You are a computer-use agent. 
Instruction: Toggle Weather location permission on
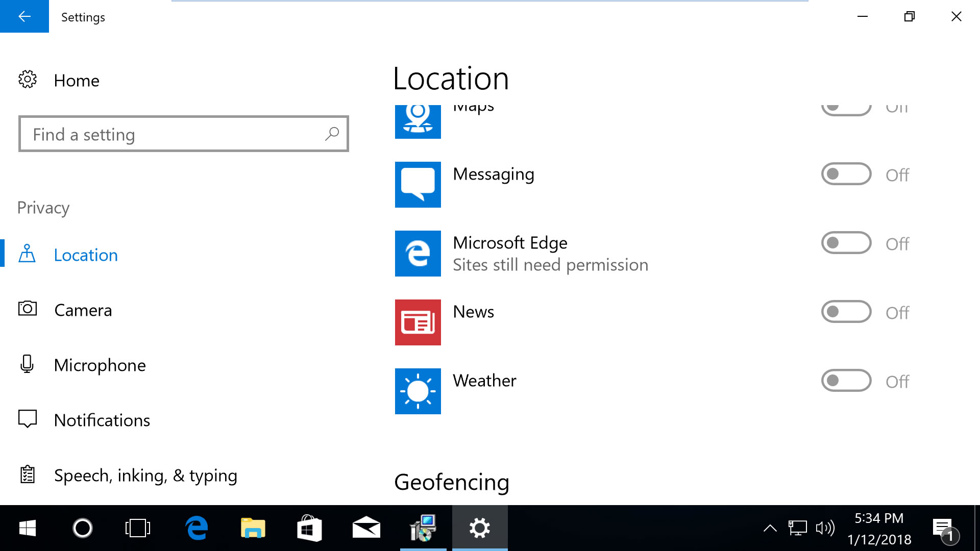pos(846,381)
